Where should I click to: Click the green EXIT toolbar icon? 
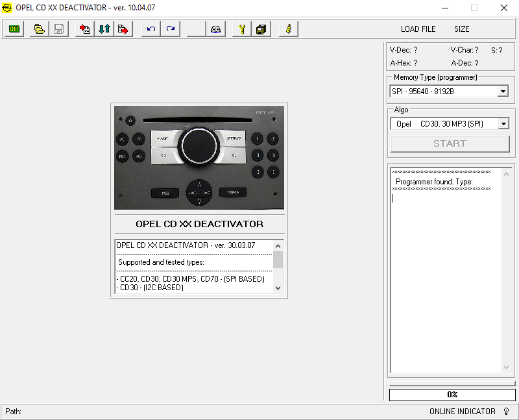click(14, 29)
